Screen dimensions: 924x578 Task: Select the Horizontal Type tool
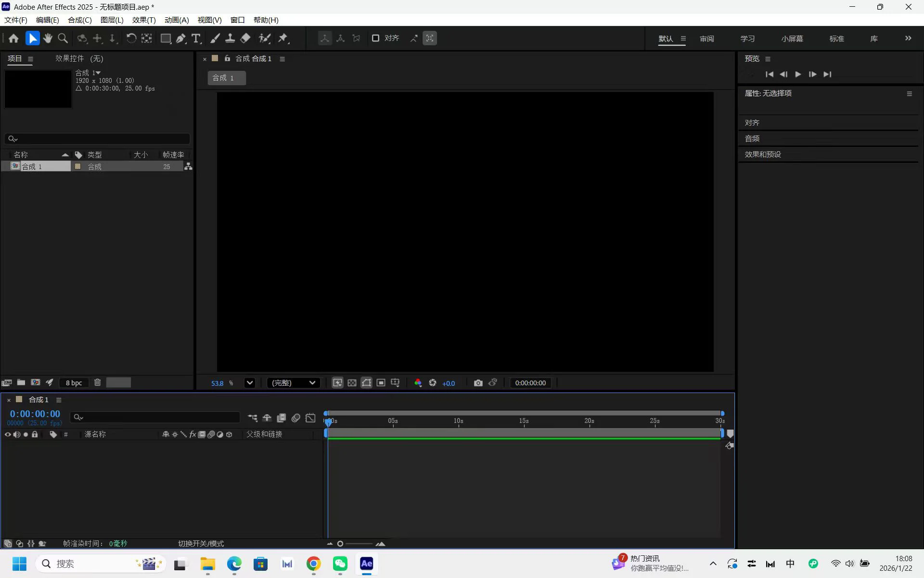(x=196, y=39)
